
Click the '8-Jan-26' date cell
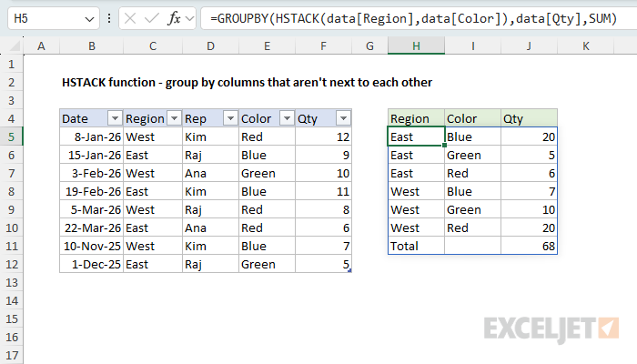[91, 136]
